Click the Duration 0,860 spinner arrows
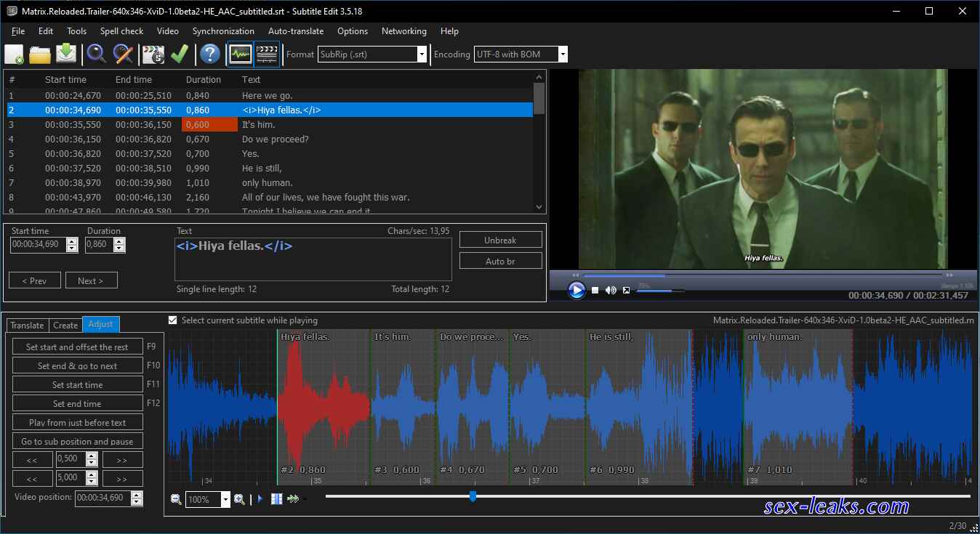 [120, 245]
